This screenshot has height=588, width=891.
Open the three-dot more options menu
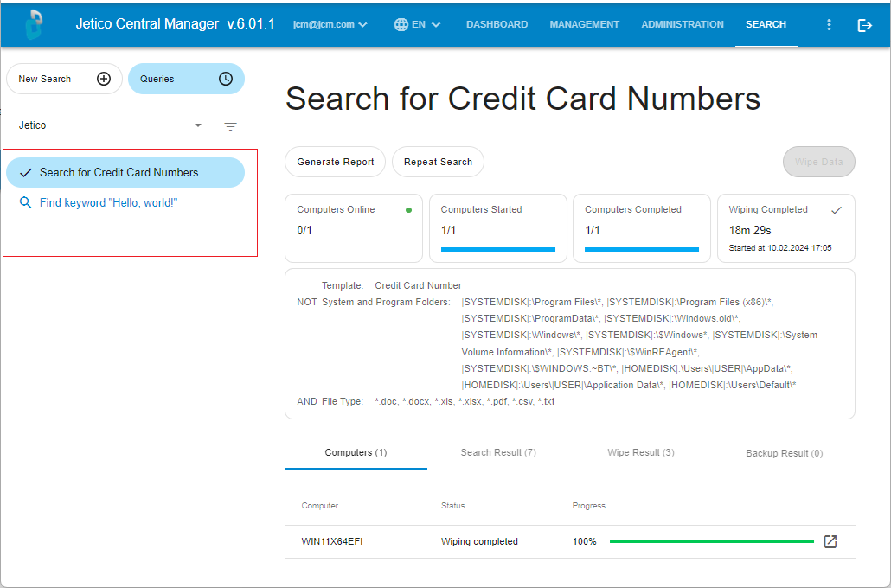(829, 24)
